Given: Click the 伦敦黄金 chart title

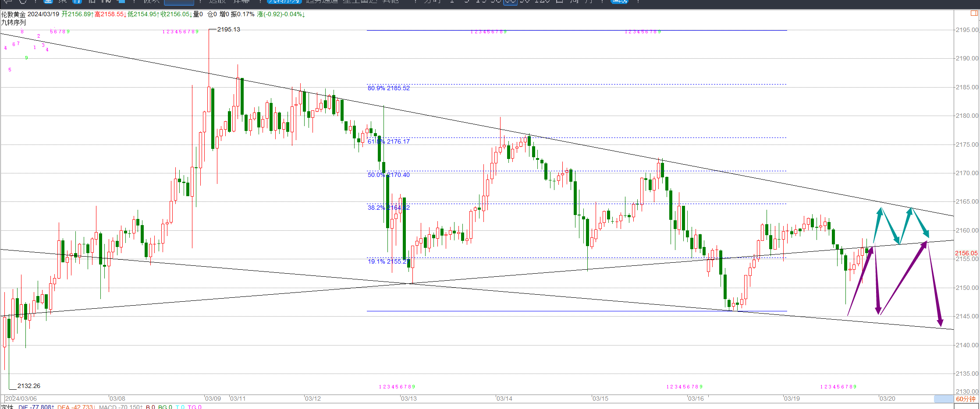Looking at the screenshot, I should coord(14,14).
